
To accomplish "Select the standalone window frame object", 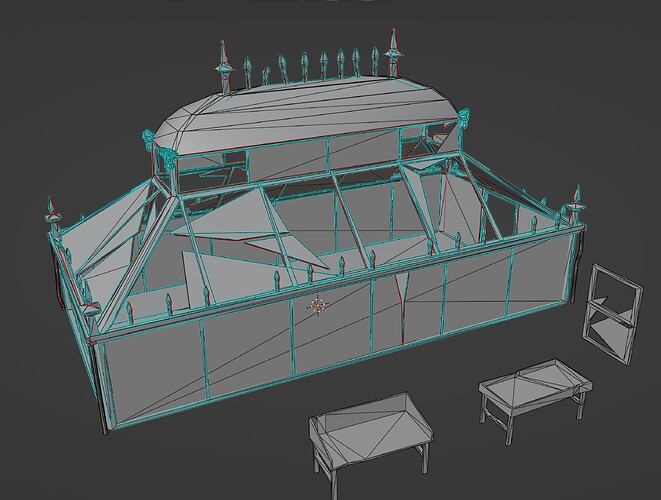I will pyautogui.click(x=613, y=314).
